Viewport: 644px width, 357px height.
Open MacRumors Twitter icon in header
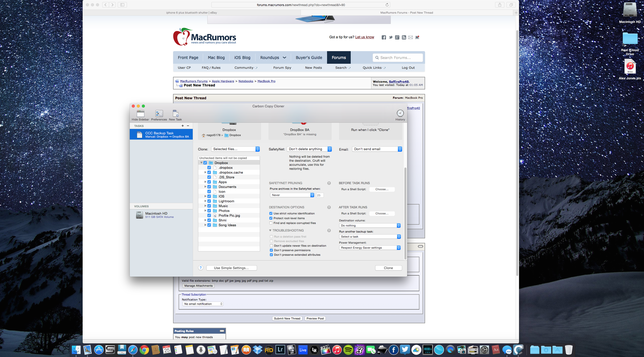391,37
